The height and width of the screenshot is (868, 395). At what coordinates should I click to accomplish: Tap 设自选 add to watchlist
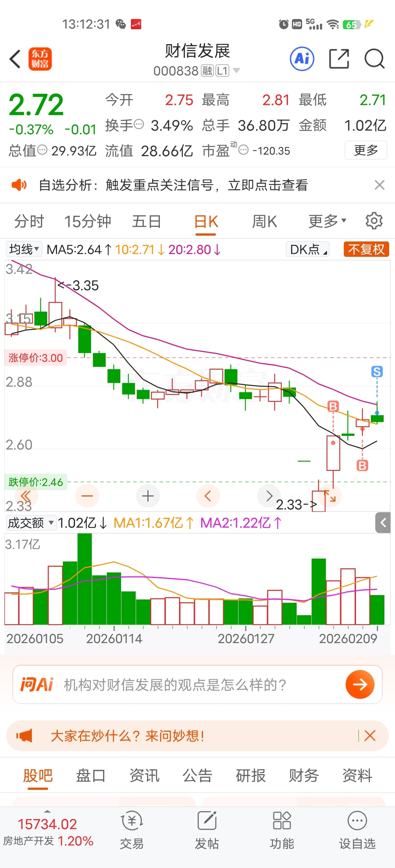click(357, 831)
